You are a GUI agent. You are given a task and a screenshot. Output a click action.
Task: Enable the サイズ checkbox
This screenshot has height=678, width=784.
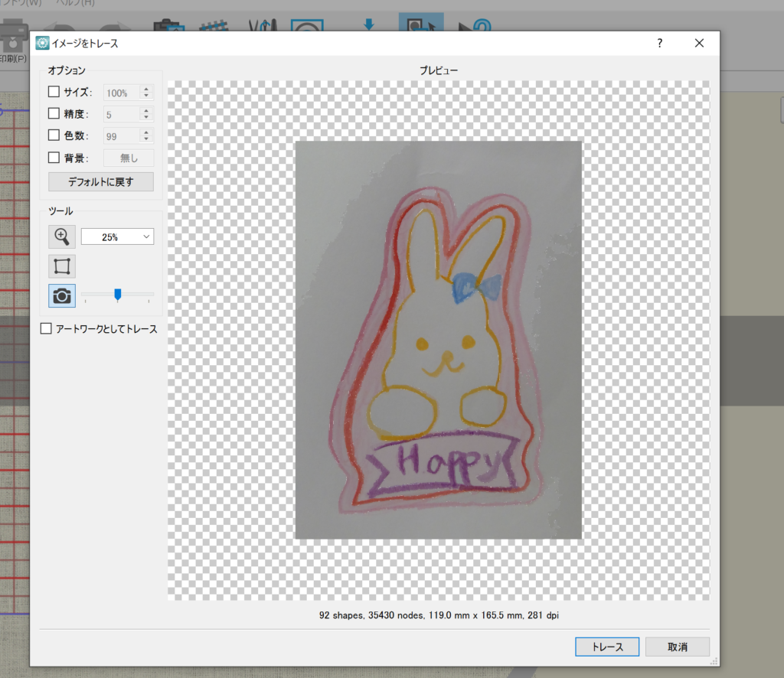54,93
